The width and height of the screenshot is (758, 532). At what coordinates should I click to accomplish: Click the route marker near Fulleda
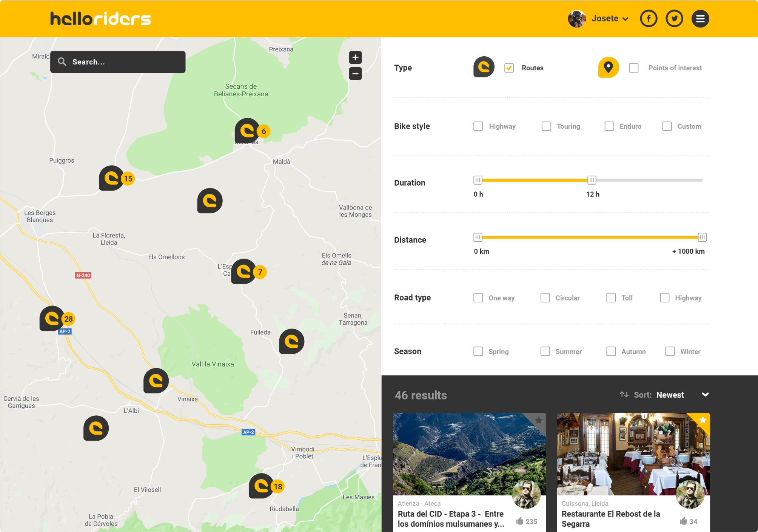[291, 341]
